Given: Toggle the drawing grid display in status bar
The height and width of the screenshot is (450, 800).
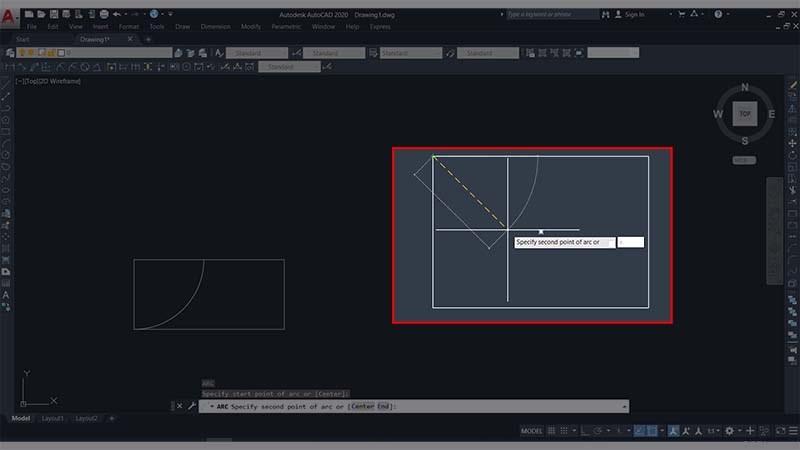Looking at the screenshot, I should (x=552, y=431).
